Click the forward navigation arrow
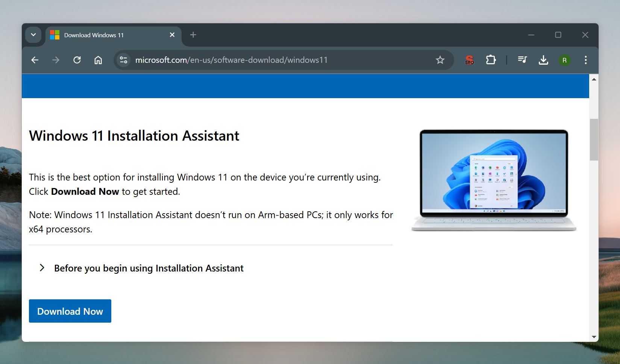 point(56,60)
